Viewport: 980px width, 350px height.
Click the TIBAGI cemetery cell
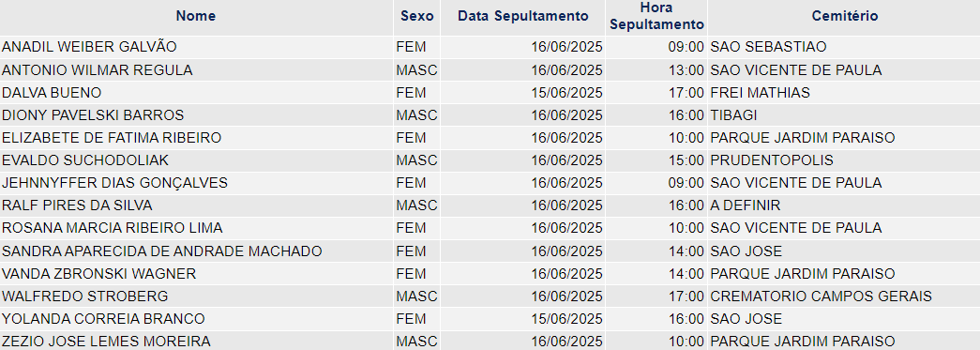[x=844, y=115]
